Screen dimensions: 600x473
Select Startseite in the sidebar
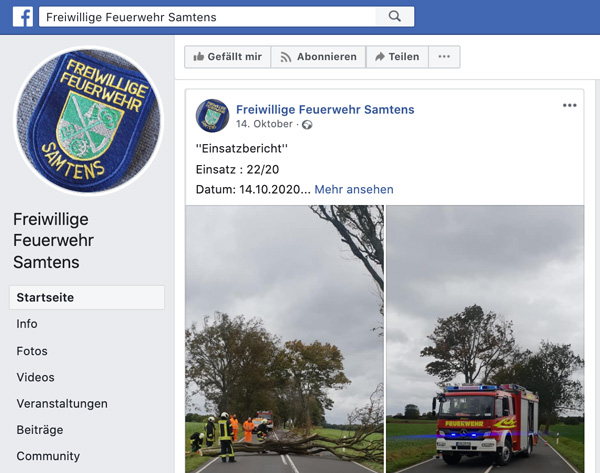(x=87, y=297)
